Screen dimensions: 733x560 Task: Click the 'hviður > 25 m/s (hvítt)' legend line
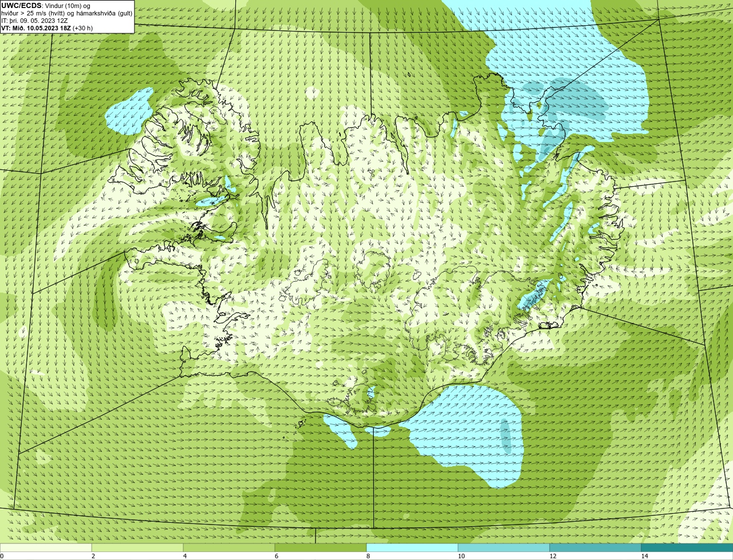[x=67, y=13]
